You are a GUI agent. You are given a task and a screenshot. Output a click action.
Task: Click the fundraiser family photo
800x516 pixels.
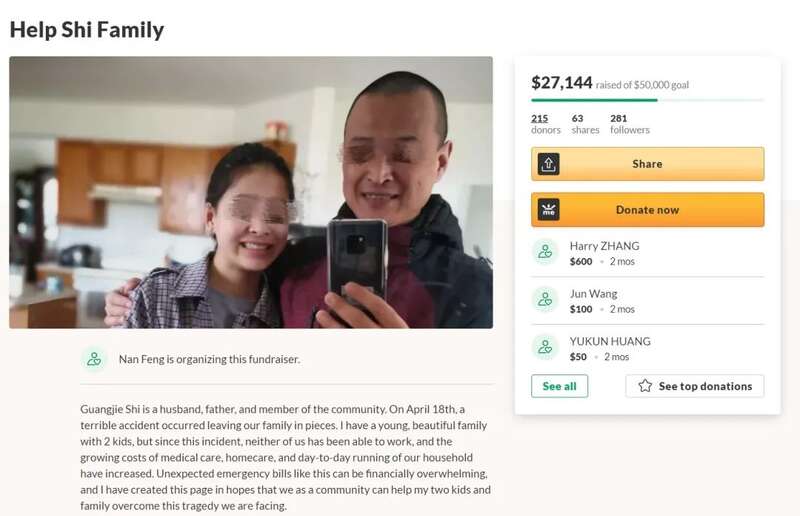point(251,192)
